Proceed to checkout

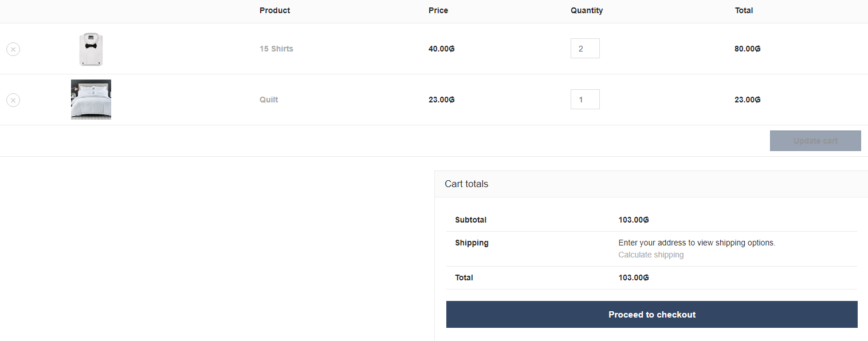click(651, 315)
